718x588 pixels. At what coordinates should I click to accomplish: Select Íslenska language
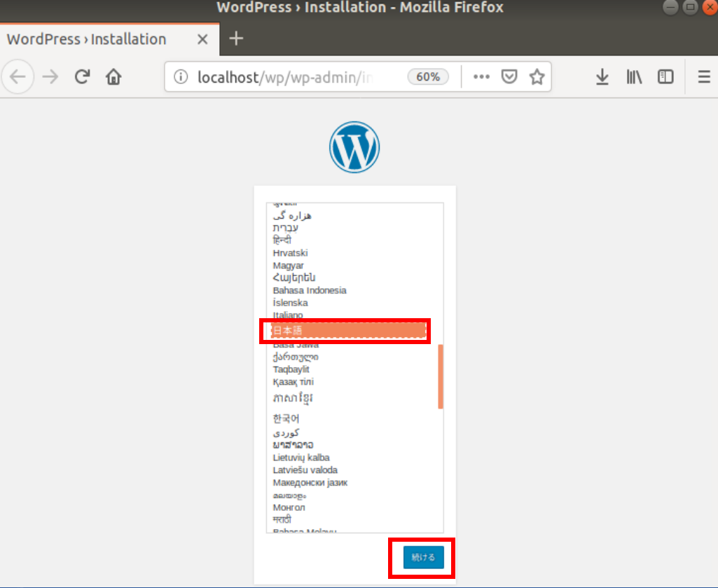(290, 303)
